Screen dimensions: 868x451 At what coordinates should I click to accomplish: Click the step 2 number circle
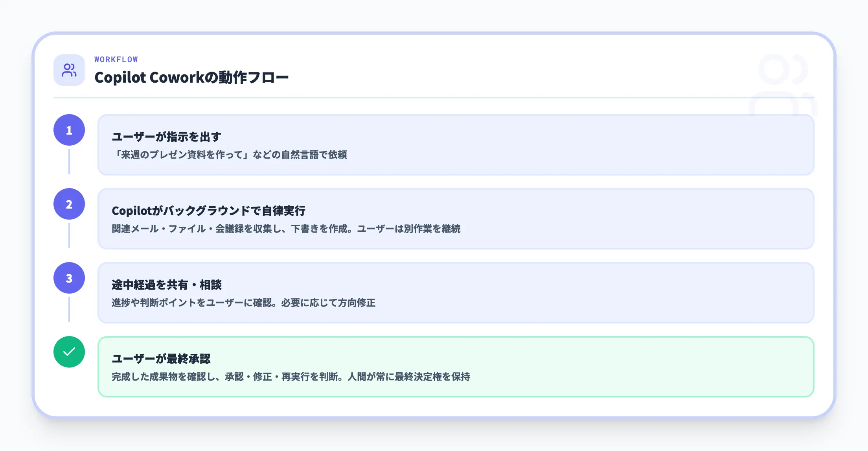69,204
